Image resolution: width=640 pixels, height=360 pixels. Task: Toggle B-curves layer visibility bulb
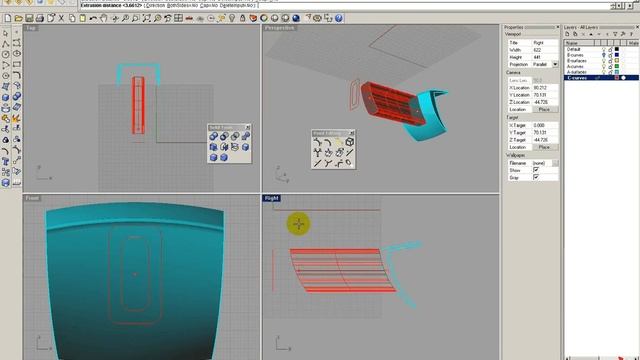pos(604,55)
